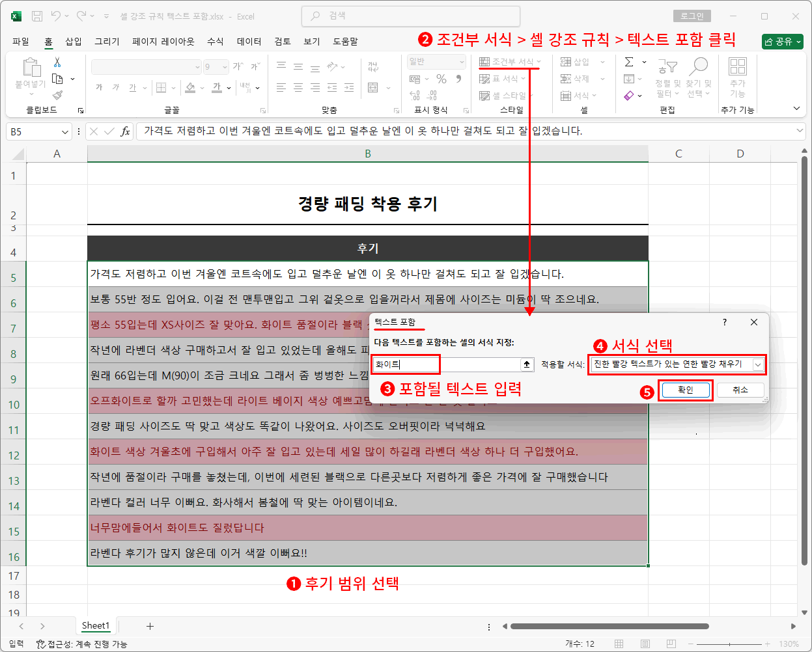Open the 표 서식 table format menu

coord(502,79)
